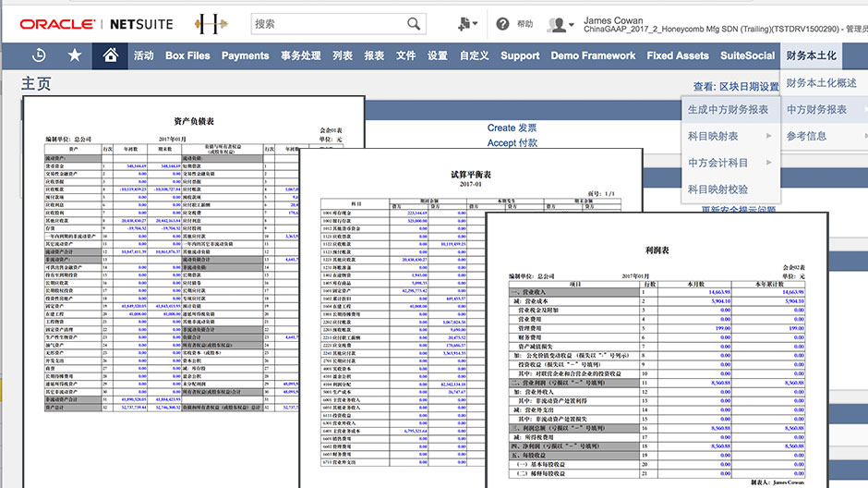This screenshot has height=488, width=868.
Task: Open the 文件 menu
Action: click(405, 55)
